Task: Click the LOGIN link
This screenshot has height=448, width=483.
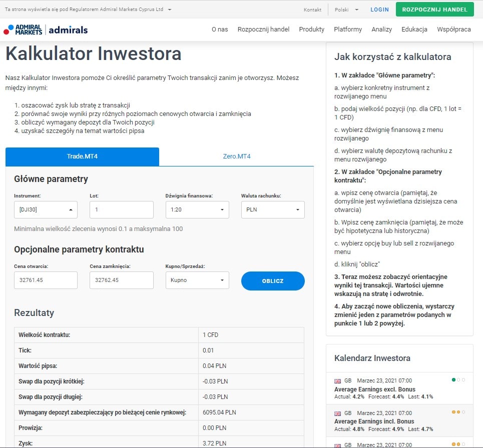Action: point(379,9)
